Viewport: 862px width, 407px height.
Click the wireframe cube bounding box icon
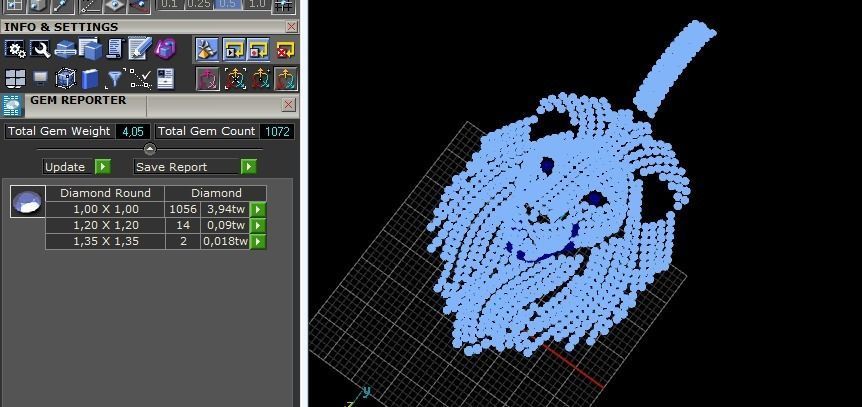pyautogui.click(x=65, y=79)
